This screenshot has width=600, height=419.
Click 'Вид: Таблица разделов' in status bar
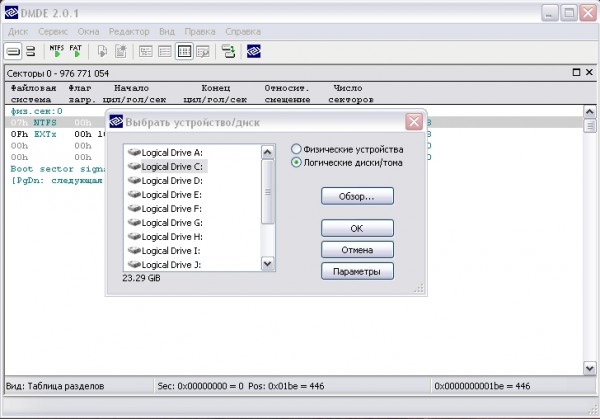click(x=55, y=386)
